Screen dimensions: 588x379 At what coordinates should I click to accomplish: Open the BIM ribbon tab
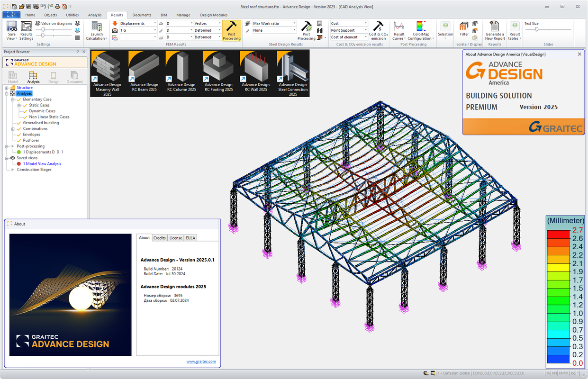click(164, 15)
